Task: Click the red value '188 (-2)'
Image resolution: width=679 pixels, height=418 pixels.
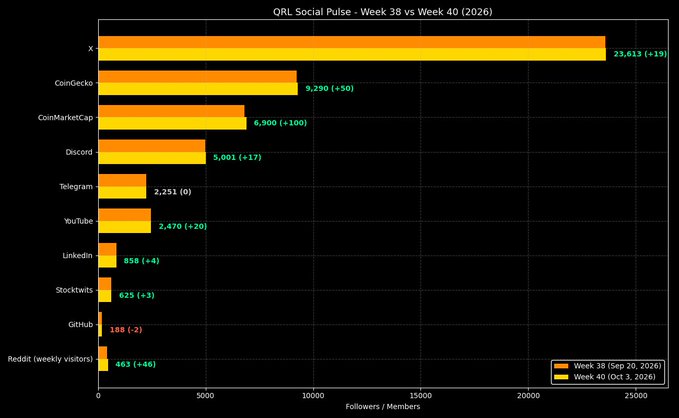Action: (126, 330)
